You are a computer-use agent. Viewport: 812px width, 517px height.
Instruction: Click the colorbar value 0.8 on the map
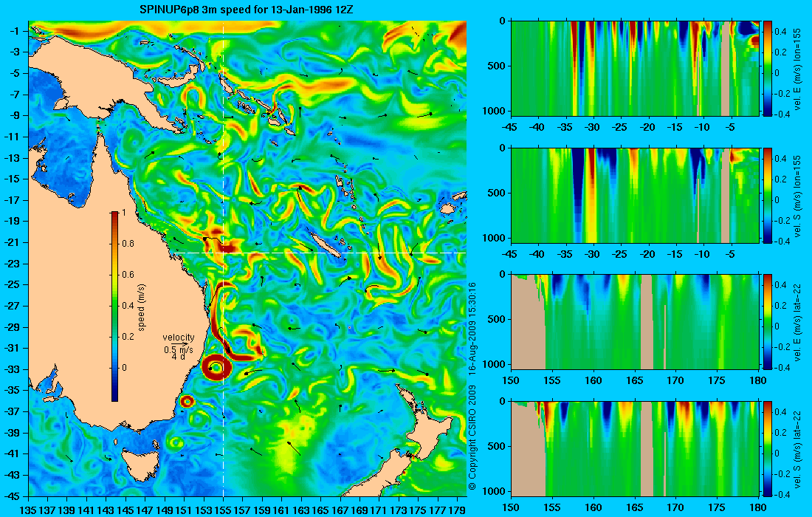tap(128, 244)
